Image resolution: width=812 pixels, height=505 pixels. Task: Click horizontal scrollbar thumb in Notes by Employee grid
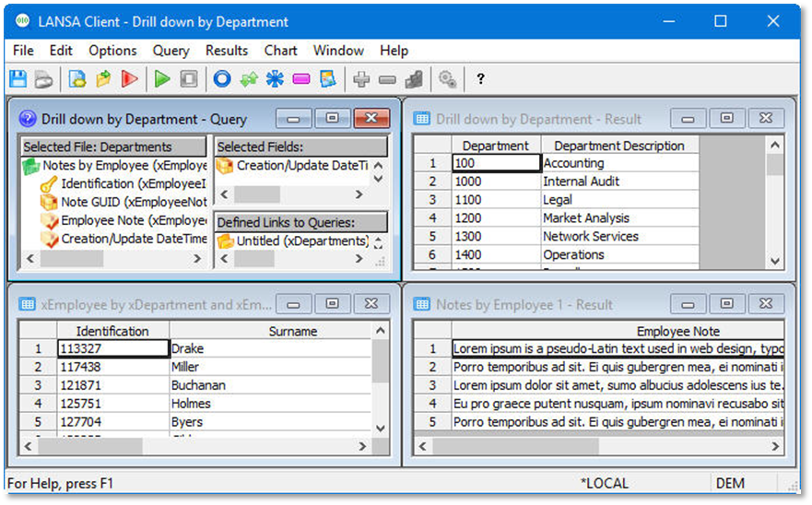pyautogui.click(x=515, y=446)
